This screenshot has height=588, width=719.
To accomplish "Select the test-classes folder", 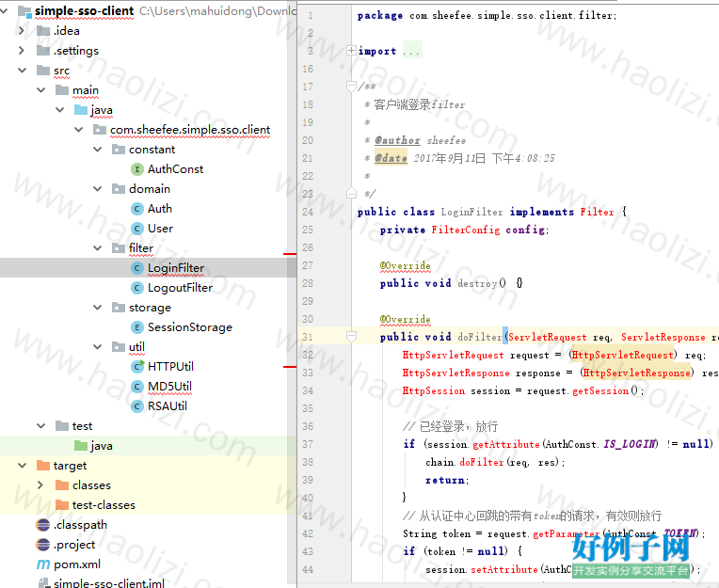I will tap(104, 505).
